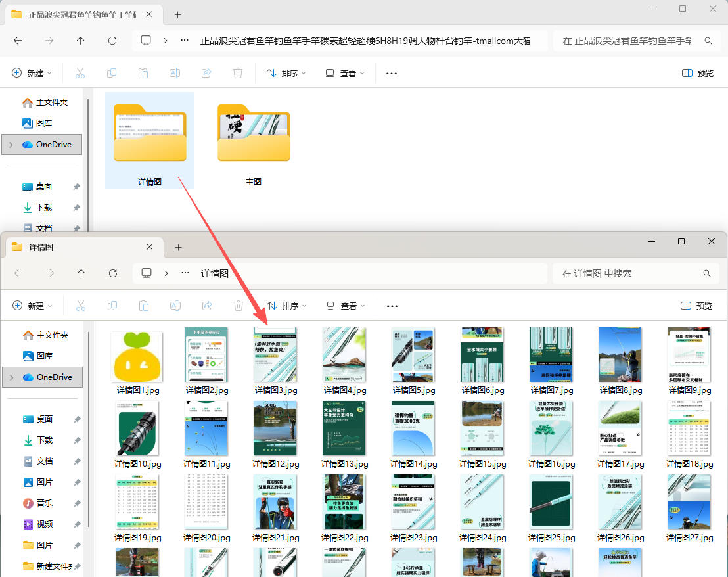This screenshot has width=728, height=577.
Task: Click Copy icon in back tmall window toolbar
Action: coord(112,73)
